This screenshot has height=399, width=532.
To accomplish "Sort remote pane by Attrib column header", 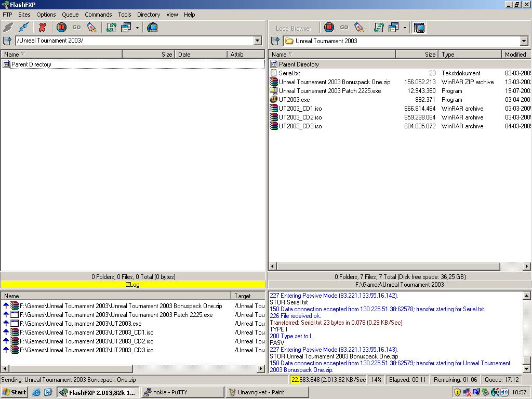I will pyautogui.click(x=246, y=54).
